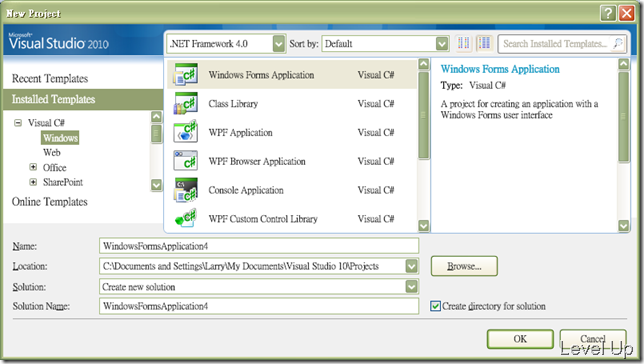The width and height of the screenshot is (644, 364).
Task: Open the Solution dropdown arrow
Action: tap(412, 286)
